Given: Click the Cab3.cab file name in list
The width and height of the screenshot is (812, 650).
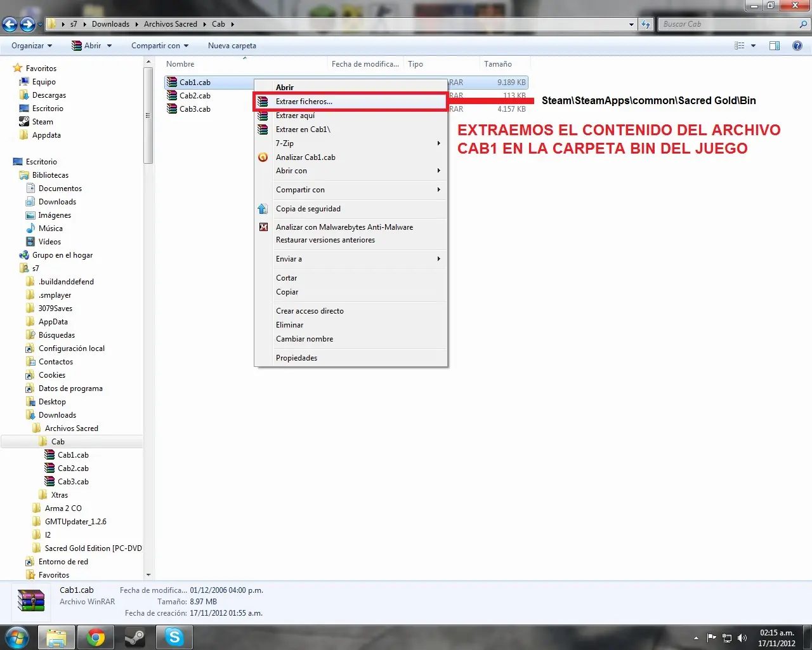Looking at the screenshot, I should pos(195,109).
